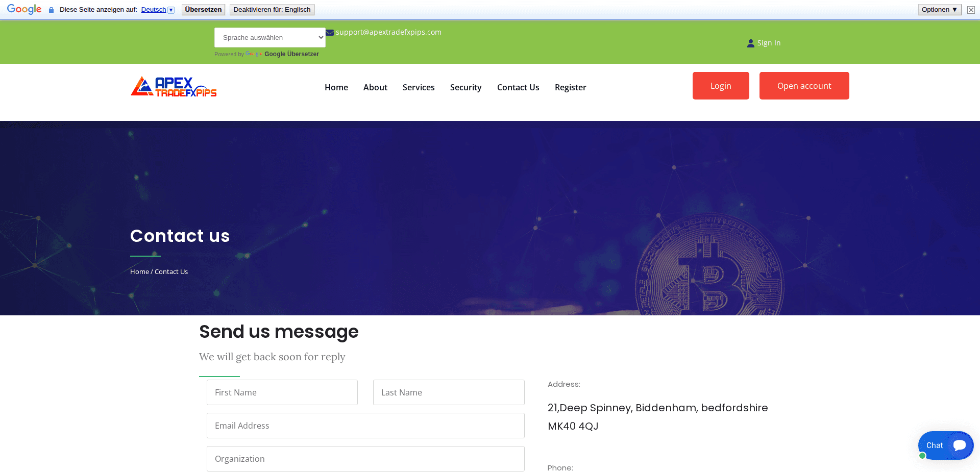Open the Sprache auswählen language dropdown
This screenshot has width=980, height=472.
(x=269, y=37)
